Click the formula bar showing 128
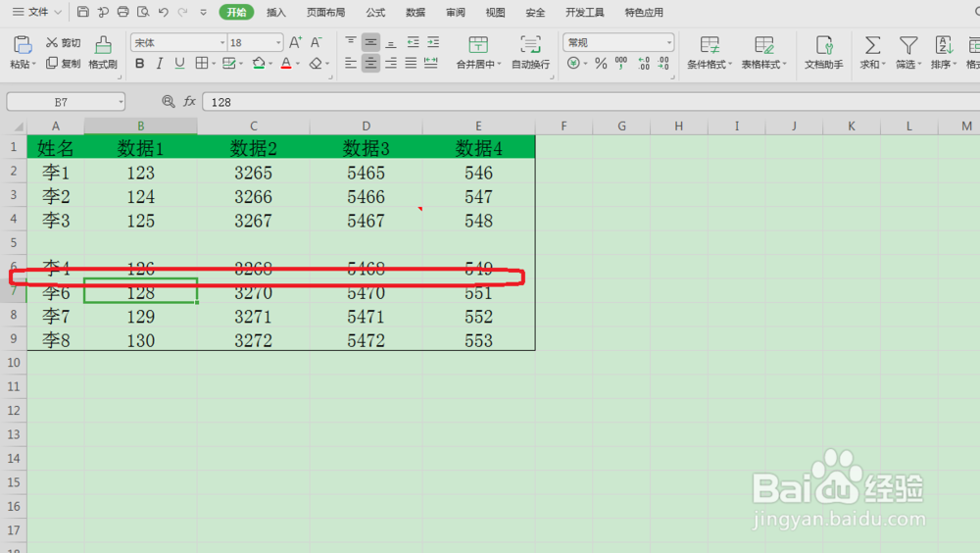 coord(591,102)
